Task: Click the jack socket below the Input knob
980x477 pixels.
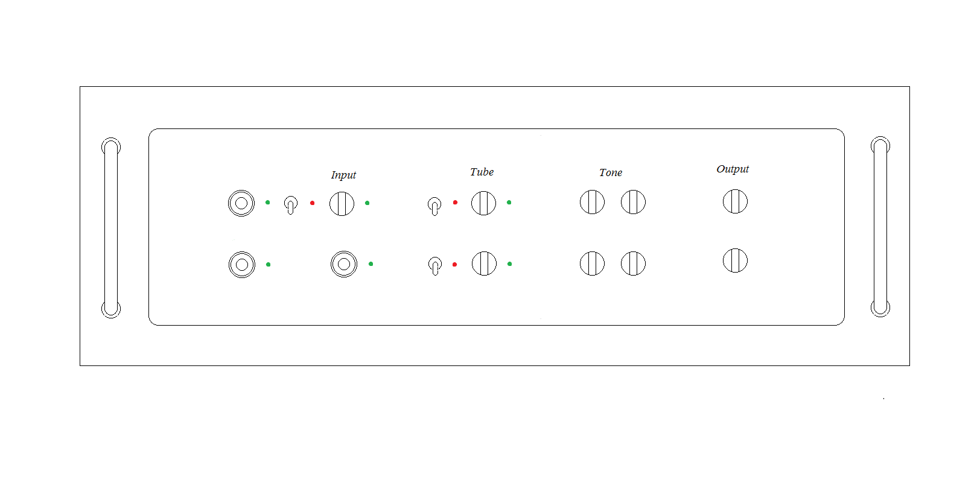Action: point(344,264)
